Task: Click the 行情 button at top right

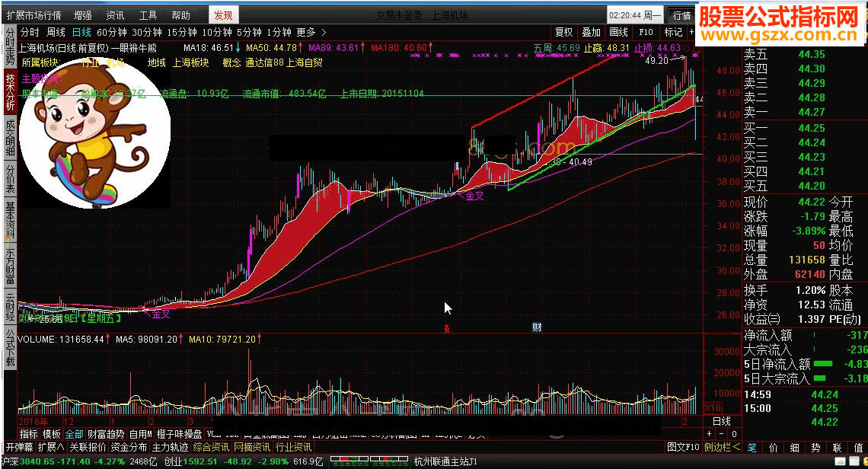Action: coord(681,15)
